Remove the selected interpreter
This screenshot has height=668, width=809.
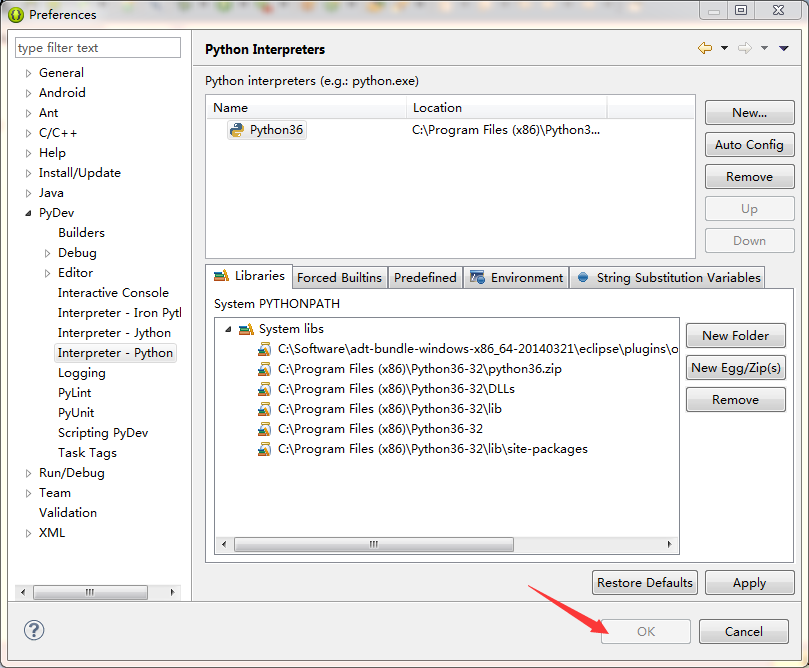pyautogui.click(x=750, y=177)
